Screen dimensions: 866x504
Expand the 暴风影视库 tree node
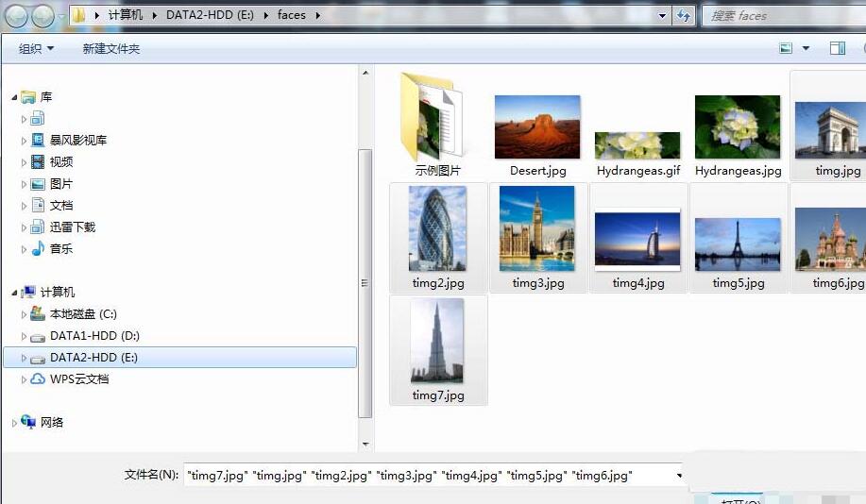[24, 141]
